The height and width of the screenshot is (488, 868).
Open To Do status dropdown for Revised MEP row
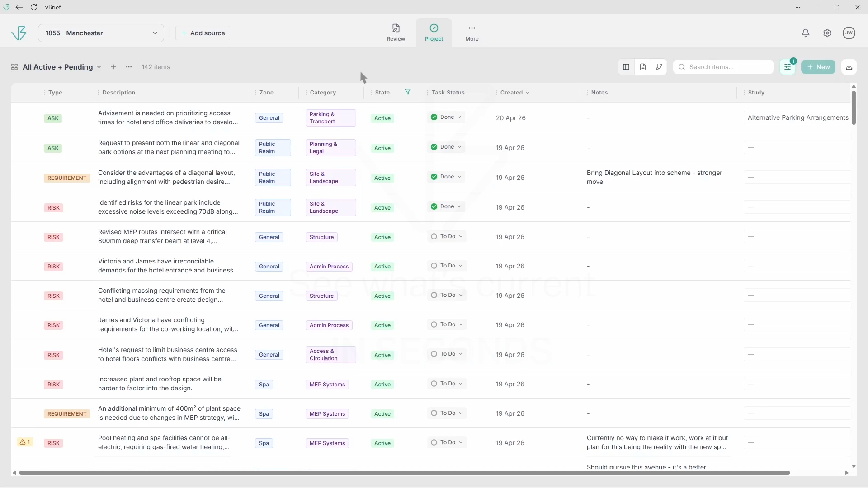pyautogui.click(x=447, y=237)
